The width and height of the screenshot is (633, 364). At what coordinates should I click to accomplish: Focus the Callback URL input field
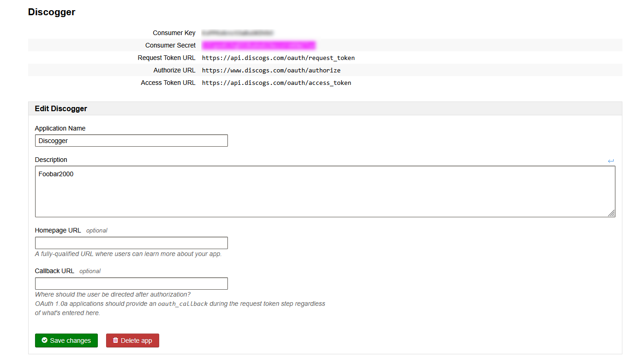131,284
